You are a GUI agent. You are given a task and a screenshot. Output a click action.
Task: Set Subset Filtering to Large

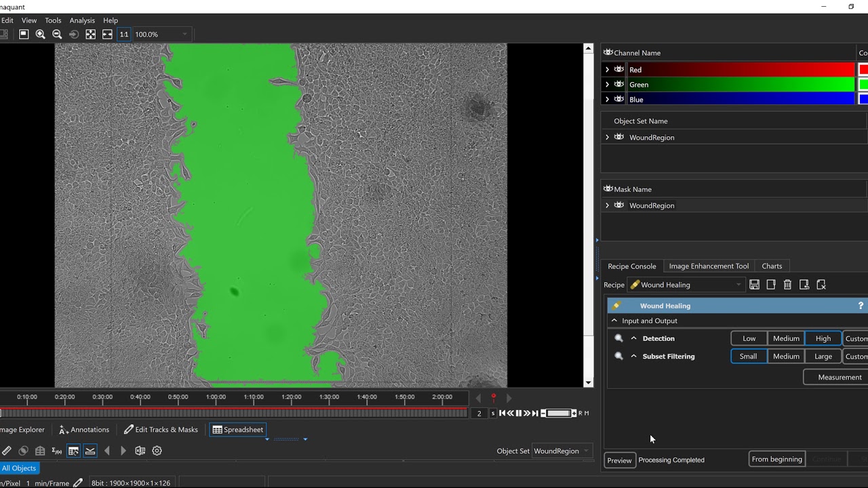(x=823, y=356)
